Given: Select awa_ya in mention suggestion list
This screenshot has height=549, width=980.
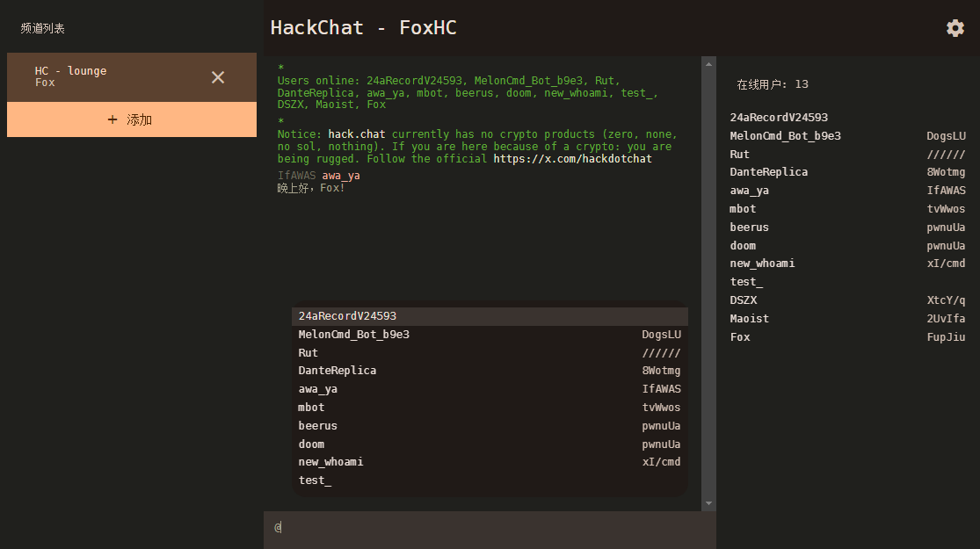Looking at the screenshot, I should [490, 389].
